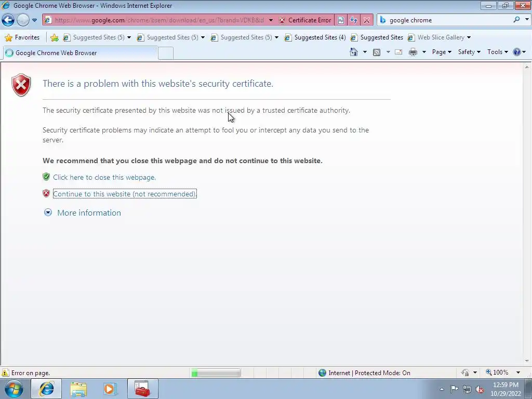Image resolution: width=532 pixels, height=399 pixels.
Task: Click the Read Mail icon
Action: click(x=398, y=52)
